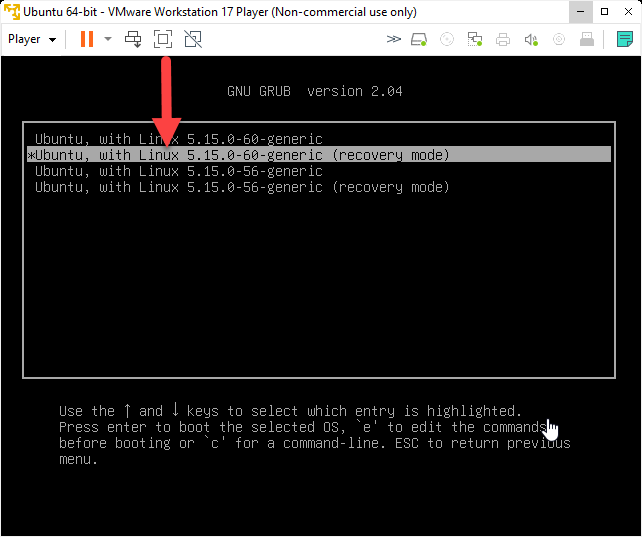This screenshot has width=642, height=537.
Task: Select highlighted 5.15.0-60-generic (recovery mode) entry
Action: tap(319, 155)
